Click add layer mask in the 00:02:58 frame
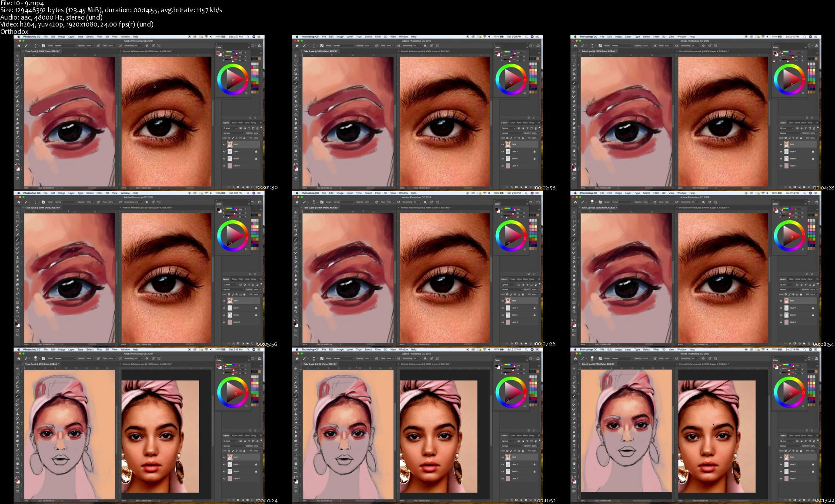 pyautogui.click(x=516, y=187)
